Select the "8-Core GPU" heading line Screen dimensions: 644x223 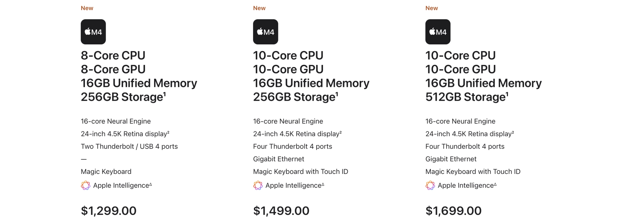113,69
